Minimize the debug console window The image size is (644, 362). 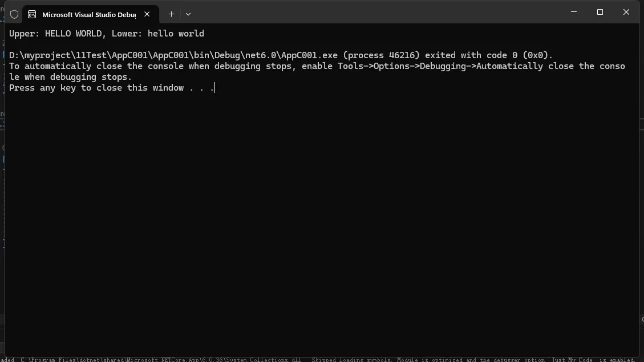pyautogui.click(x=574, y=12)
